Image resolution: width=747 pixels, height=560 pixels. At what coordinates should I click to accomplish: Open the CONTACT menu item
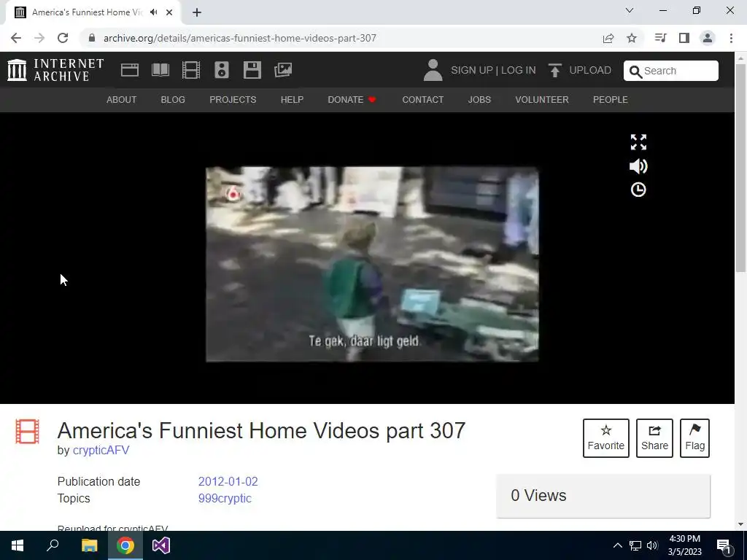point(423,99)
